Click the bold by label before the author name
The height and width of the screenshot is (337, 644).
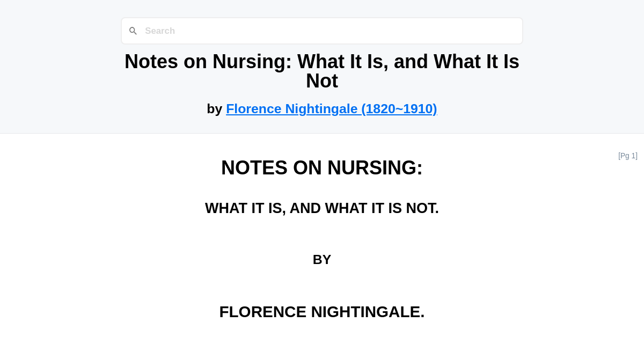point(216,109)
